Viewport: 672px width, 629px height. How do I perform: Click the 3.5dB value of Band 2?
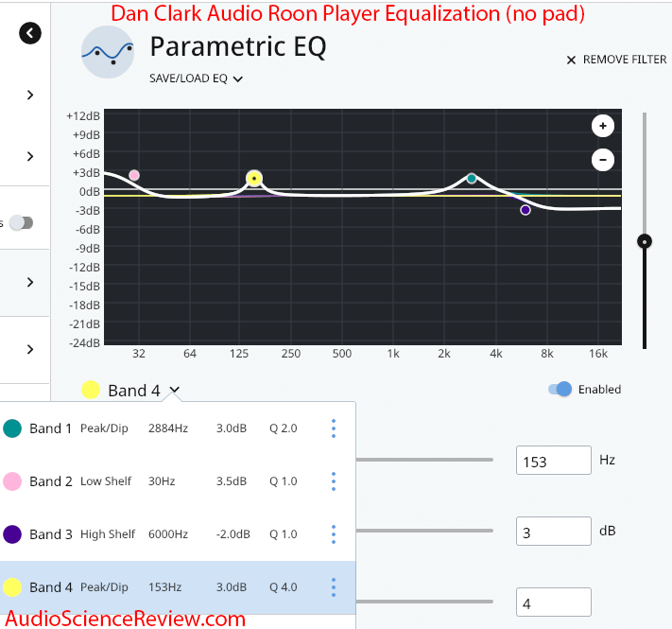pos(232,481)
